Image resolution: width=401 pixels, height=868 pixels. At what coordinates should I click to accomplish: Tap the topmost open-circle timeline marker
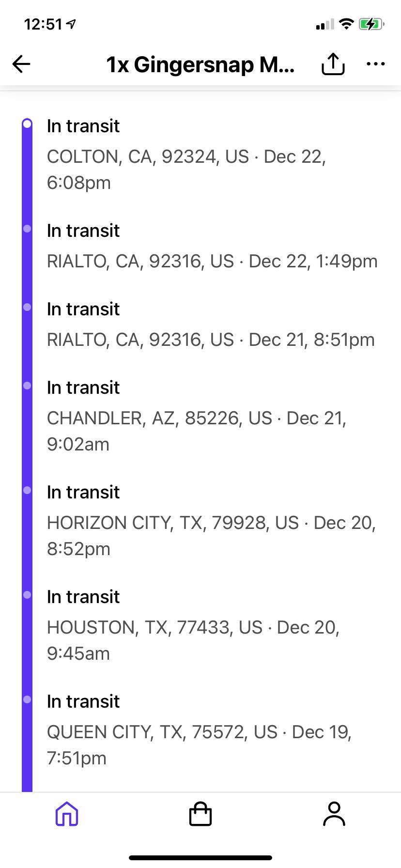27,124
